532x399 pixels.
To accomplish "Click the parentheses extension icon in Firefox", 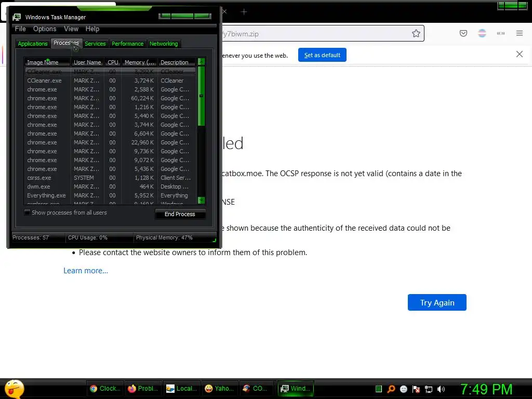I will coord(501,33).
